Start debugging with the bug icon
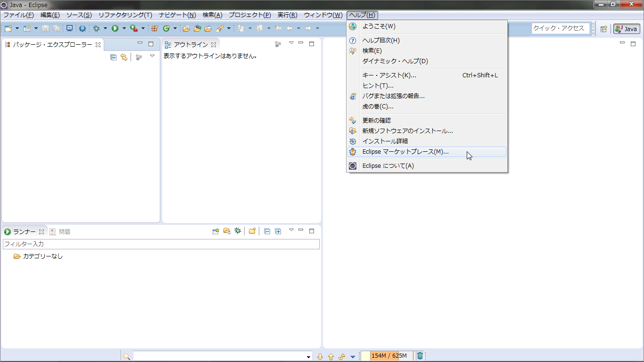The width and height of the screenshot is (644, 362). (x=96, y=28)
